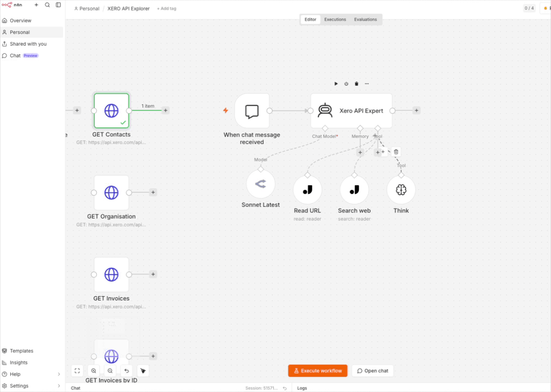
Task: Click the n8n logo
Action: pos(12,5)
